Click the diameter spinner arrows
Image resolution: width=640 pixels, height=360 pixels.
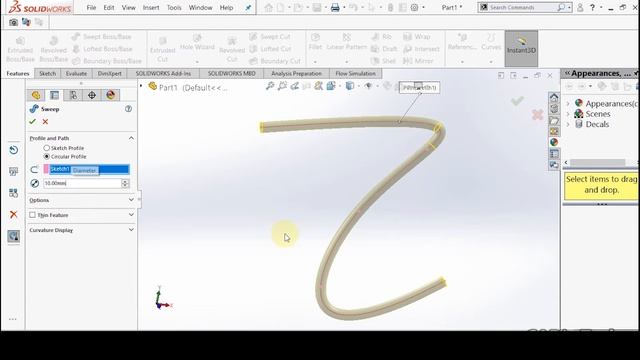125,183
